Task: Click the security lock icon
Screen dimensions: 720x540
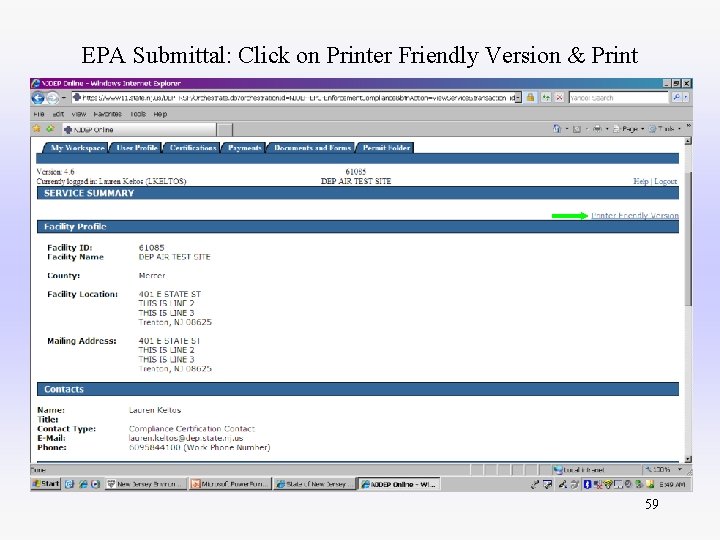Action: [x=531, y=97]
